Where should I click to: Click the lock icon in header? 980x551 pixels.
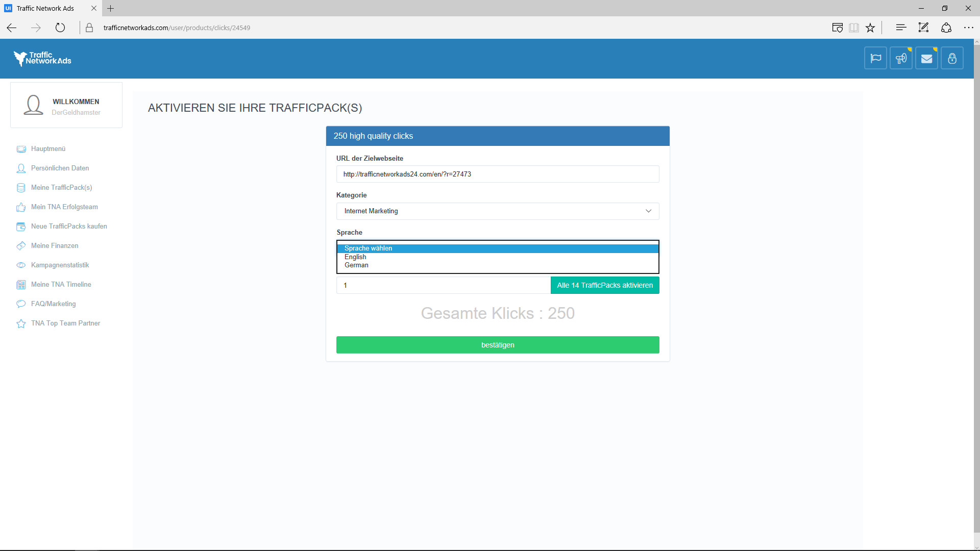point(952,58)
